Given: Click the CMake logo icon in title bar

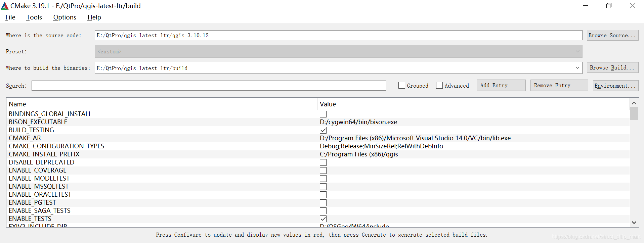Looking at the screenshot, I should (5, 6).
